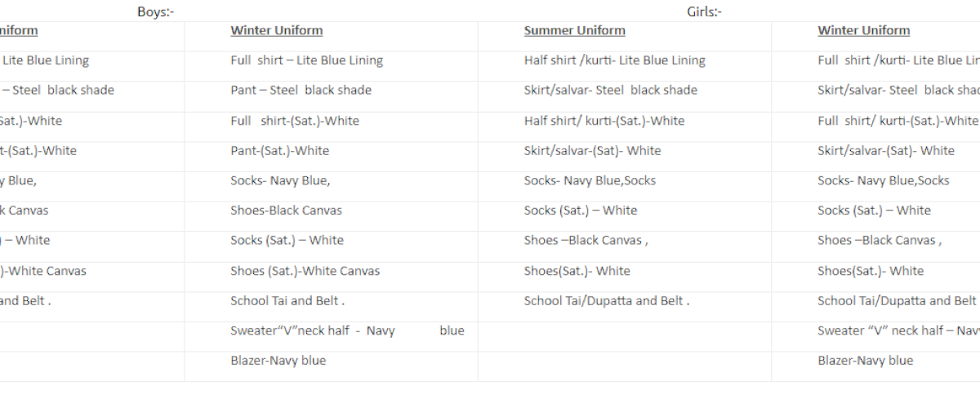Select Girls Summer "Skirt/salvar- Steel black shade"
This screenshot has height=408, width=980.
(x=610, y=91)
